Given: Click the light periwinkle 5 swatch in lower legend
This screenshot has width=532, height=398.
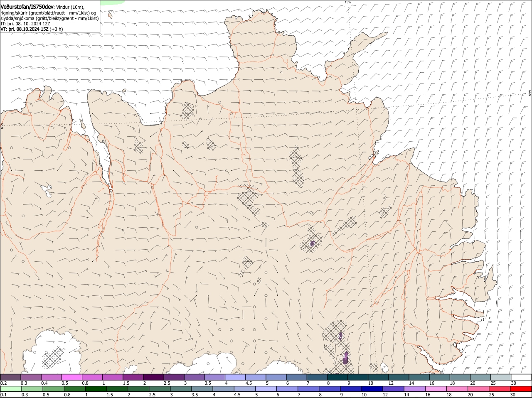Looking at the screenshot, I should point(266,389).
